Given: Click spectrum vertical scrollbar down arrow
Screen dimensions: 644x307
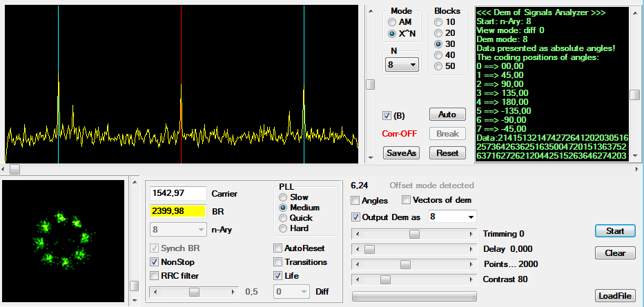Looking at the screenshot, I should [x=371, y=157].
